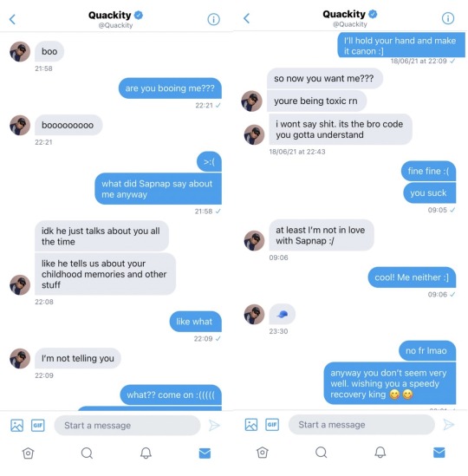Focus the left Start a message field
This screenshot has width=468, height=476.
(x=127, y=426)
